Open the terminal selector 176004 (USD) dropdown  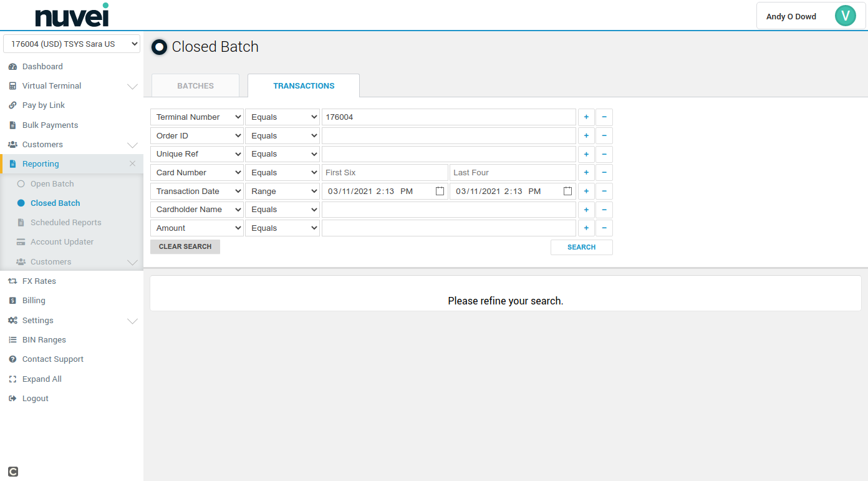[x=72, y=44]
